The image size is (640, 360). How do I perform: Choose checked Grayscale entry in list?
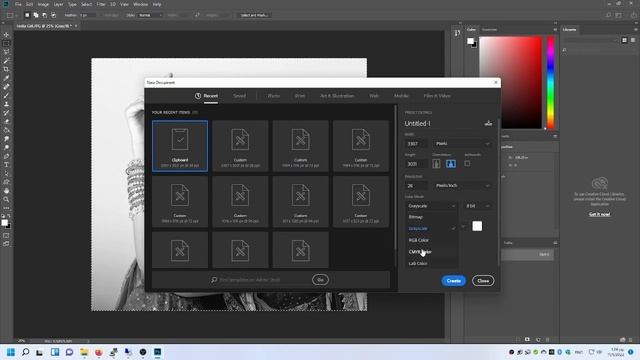(x=431, y=229)
